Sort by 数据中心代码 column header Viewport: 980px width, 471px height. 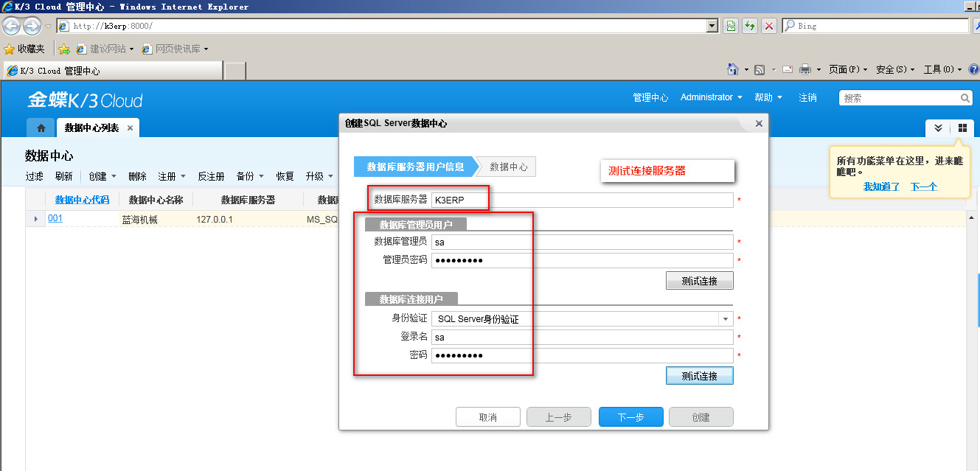[x=82, y=200]
